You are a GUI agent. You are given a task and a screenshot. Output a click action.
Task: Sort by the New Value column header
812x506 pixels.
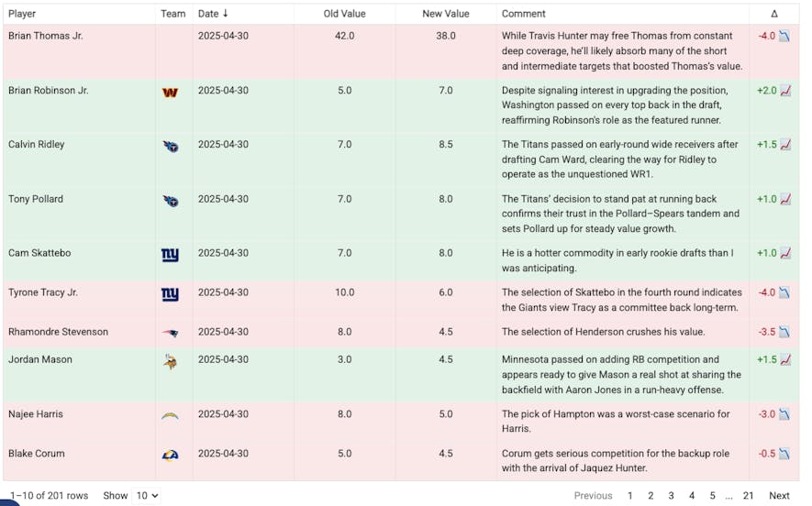(445, 14)
